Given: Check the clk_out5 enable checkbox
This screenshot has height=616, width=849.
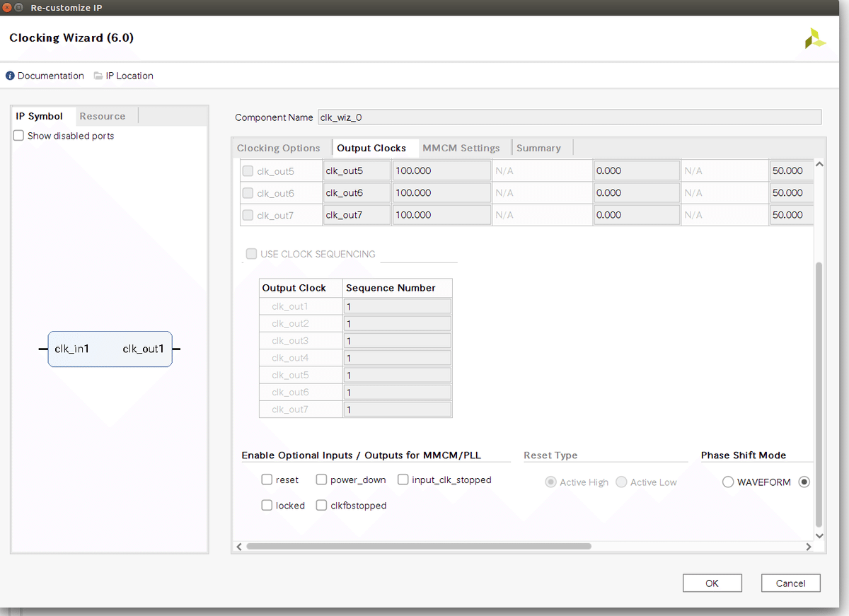Looking at the screenshot, I should coord(248,170).
